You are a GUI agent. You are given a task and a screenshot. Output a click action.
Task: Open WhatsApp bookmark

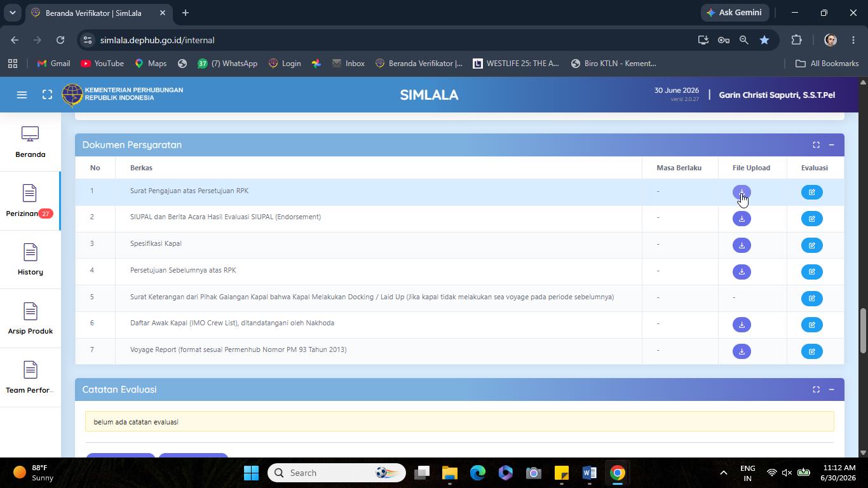pyautogui.click(x=227, y=64)
